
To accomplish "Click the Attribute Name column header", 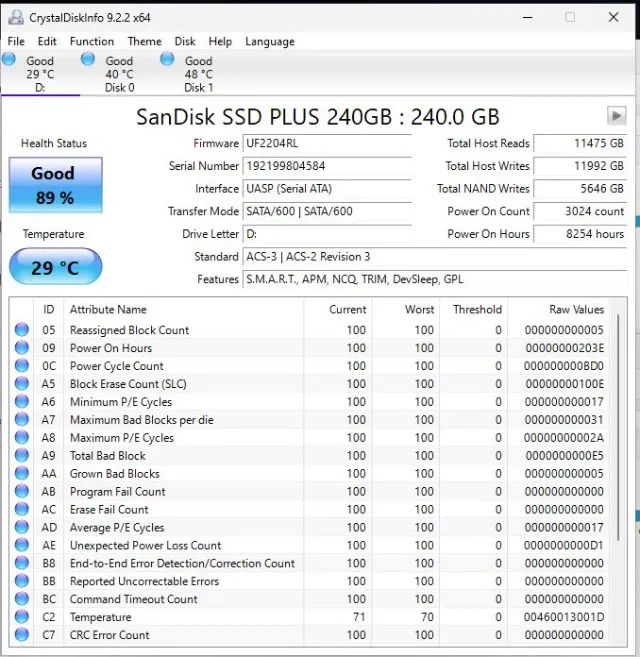I will tap(184, 310).
